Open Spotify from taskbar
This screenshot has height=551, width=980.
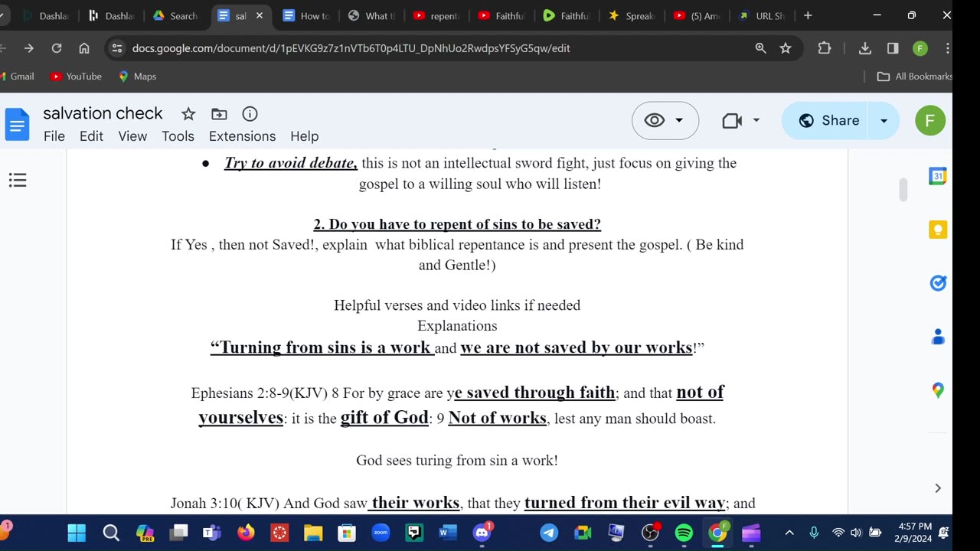point(684,533)
